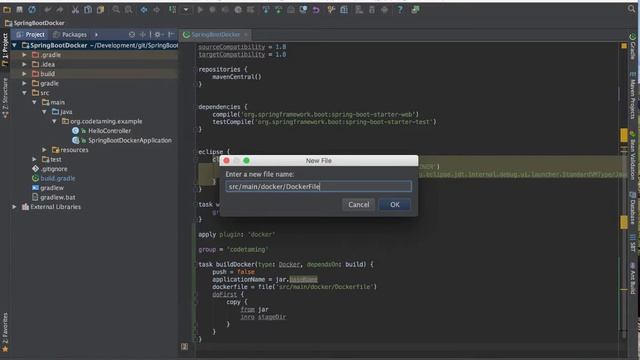Collapse the main folder
This screenshot has height=360, width=640.
35,102
